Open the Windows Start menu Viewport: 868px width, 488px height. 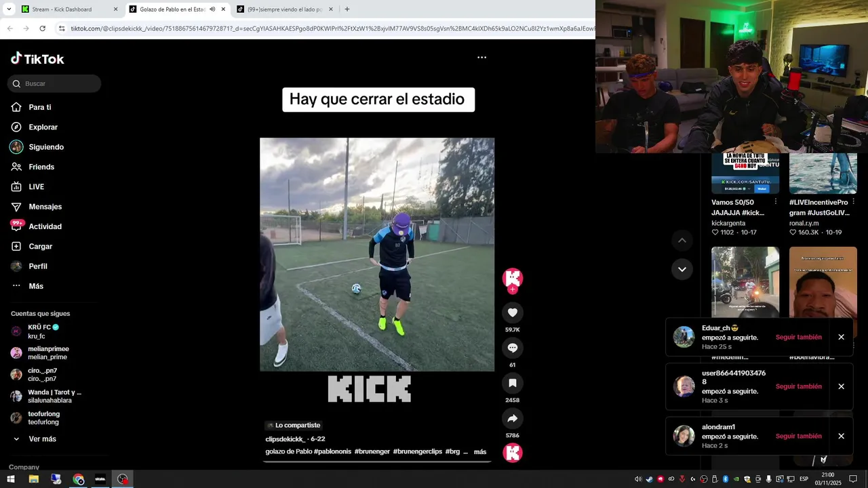click(11, 479)
